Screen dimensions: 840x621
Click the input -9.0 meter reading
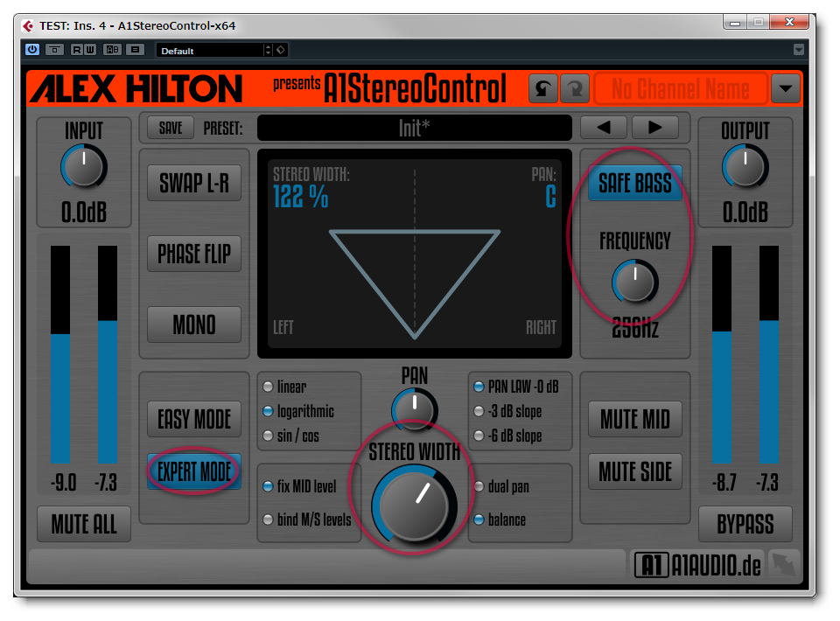point(64,482)
